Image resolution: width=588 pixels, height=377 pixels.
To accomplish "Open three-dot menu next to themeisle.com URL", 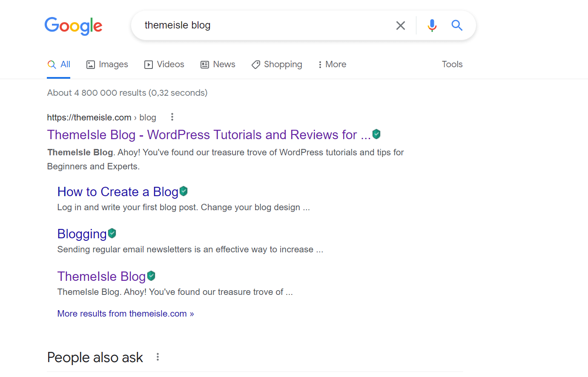I will pyautogui.click(x=172, y=117).
